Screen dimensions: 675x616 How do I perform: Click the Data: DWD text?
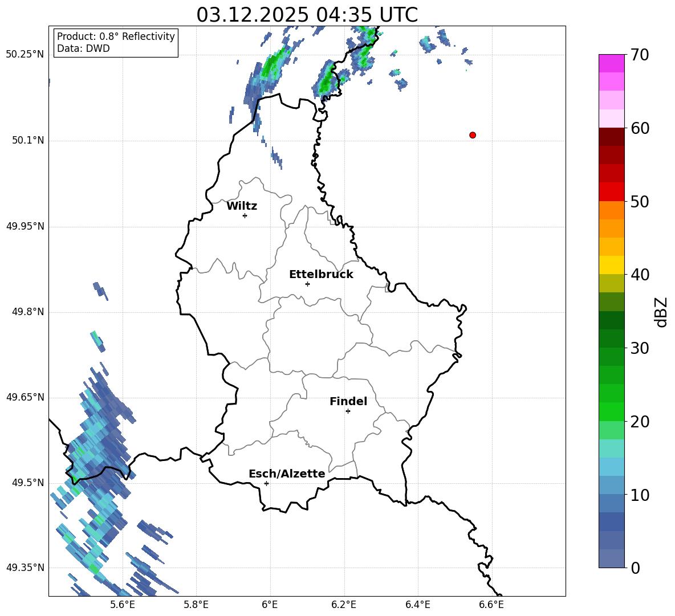click(x=83, y=48)
